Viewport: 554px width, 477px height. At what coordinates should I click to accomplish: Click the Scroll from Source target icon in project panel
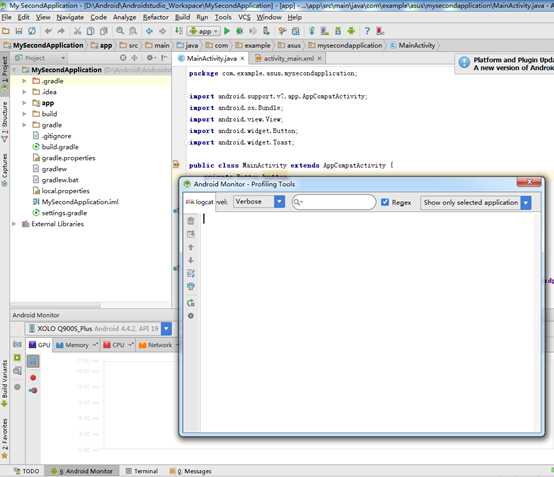[123, 58]
